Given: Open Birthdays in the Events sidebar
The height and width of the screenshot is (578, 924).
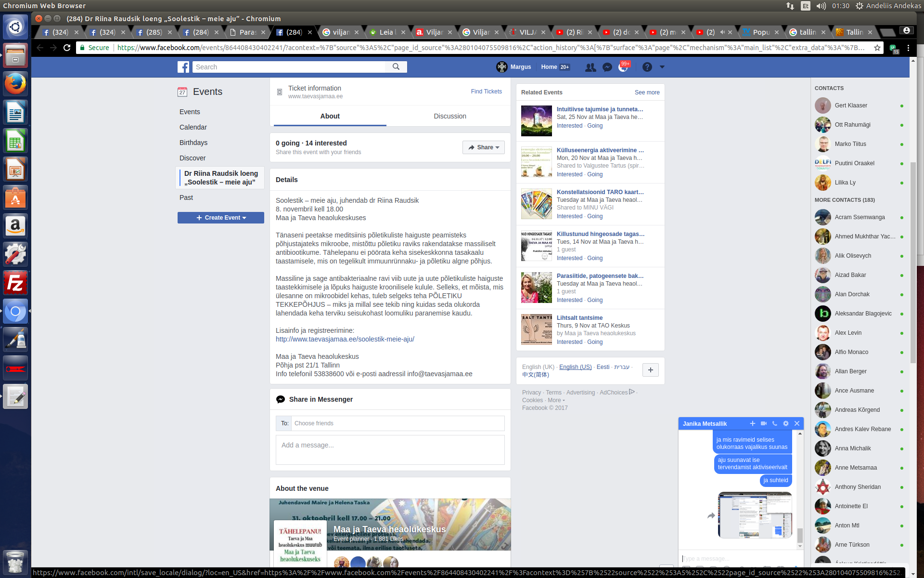Looking at the screenshot, I should (193, 143).
